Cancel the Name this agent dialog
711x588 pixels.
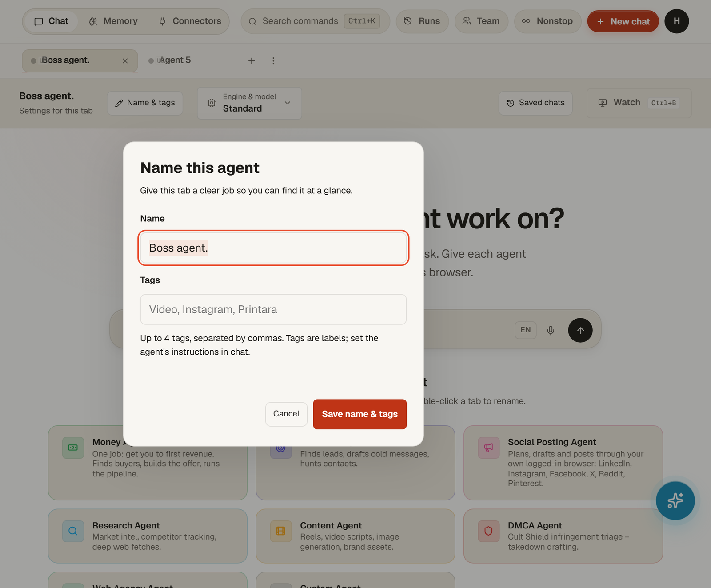click(286, 414)
